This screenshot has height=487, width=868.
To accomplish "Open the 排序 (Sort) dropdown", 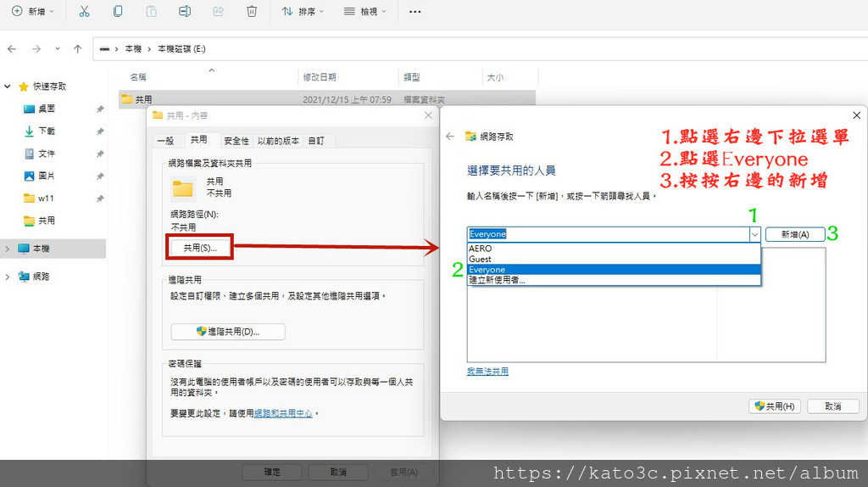I will click(x=303, y=11).
